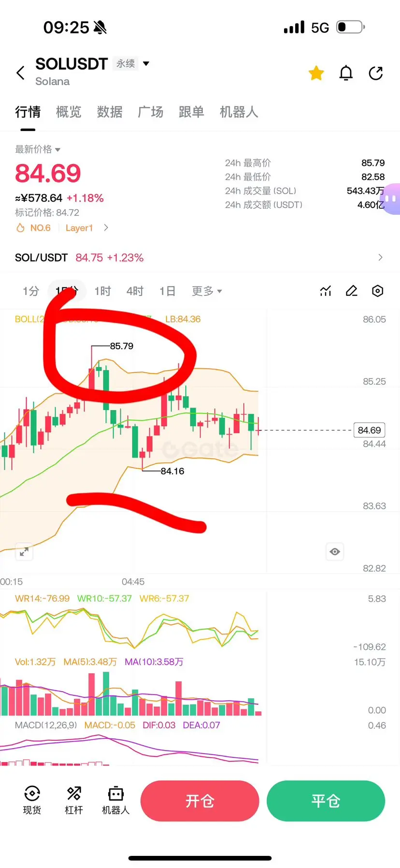The width and height of the screenshot is (400, 868).
Task: Expand the 更多 timeframe dropdown
Action: (207, 291)
